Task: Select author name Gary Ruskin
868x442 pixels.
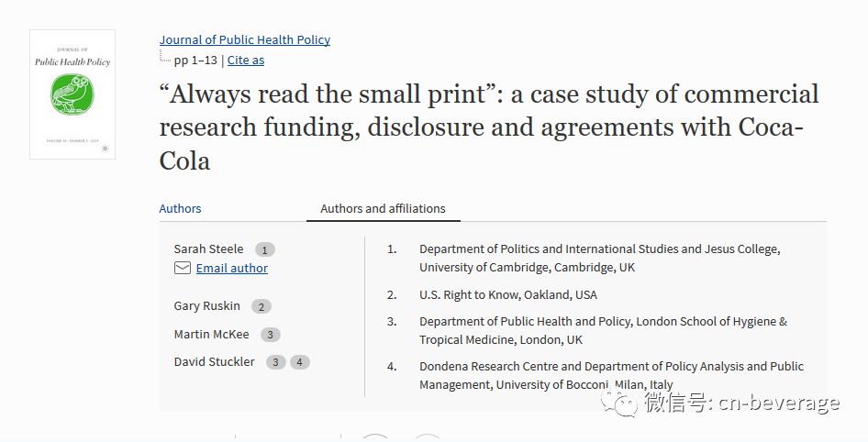Action: point(207,306)
